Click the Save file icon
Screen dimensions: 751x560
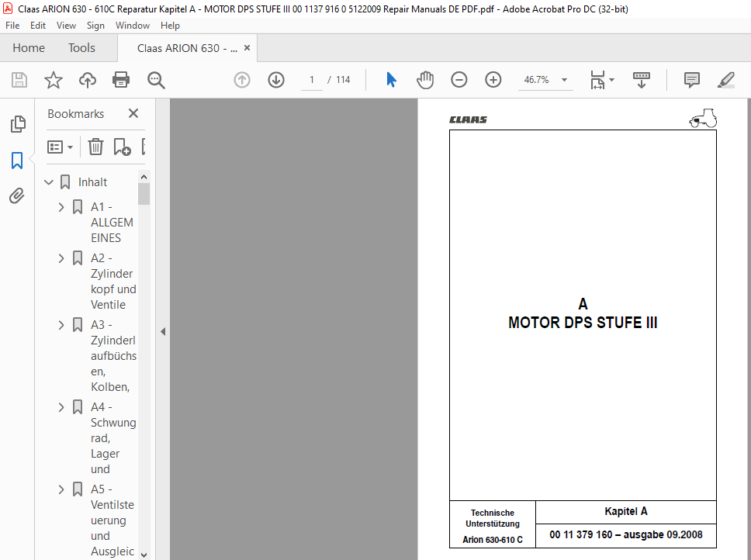pyautogui.click(x=19, y=80)
